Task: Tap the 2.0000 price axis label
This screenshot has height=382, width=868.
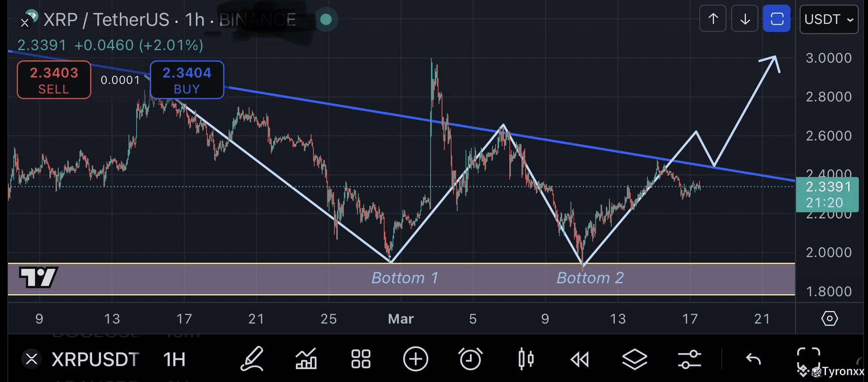Action: point(829,253)
